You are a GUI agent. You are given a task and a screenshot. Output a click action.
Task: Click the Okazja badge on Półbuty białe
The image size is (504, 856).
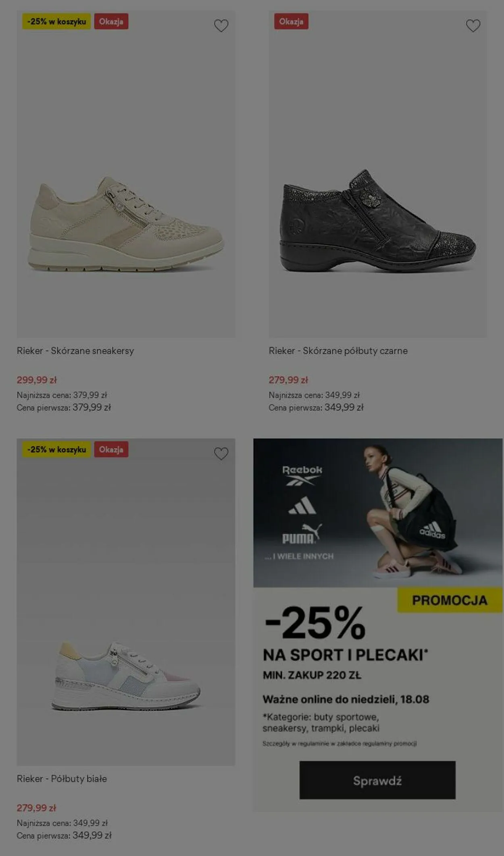pyautogui.click(x=111, y=449)
